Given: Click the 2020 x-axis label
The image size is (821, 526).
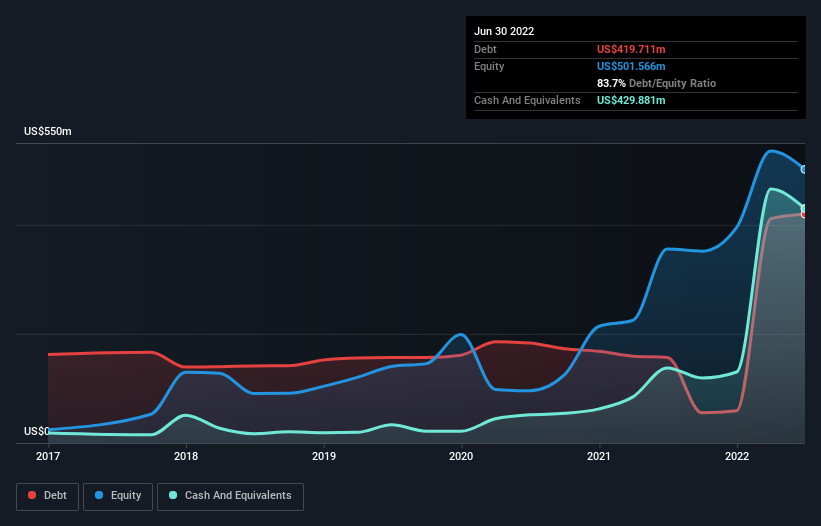Looking at the screenshot, I should 461,456.
